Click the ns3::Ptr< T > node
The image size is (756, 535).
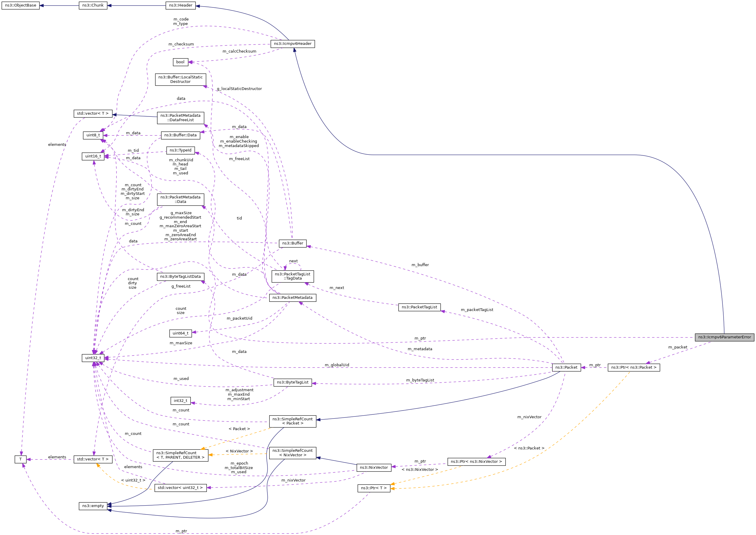click(374, 488)
